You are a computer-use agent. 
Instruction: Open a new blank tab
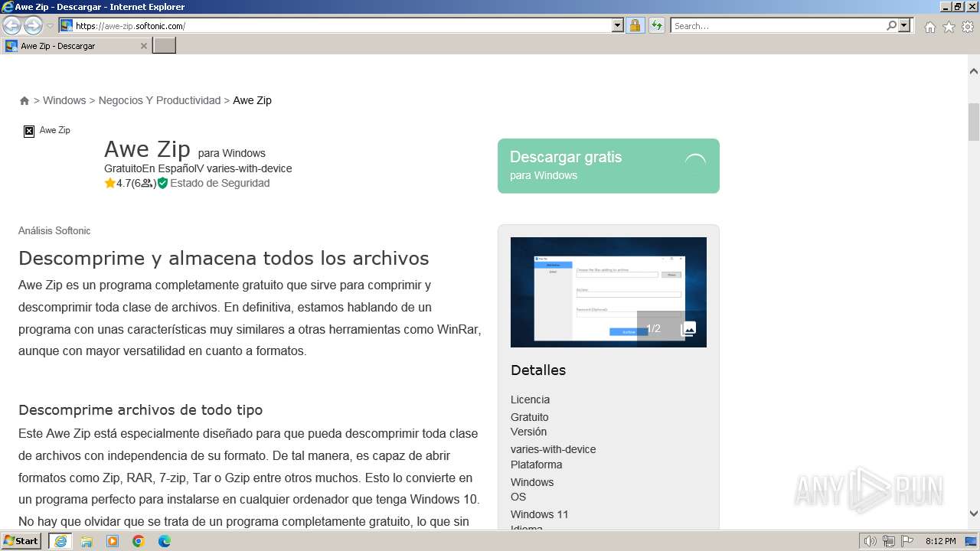(x=165, y=46)
